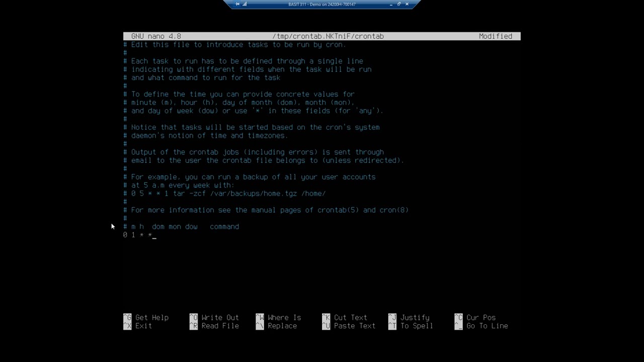Click the ^K Cut Text shortcut
The height and width of the screenshot is (362, 644).
tap(345, 318)
